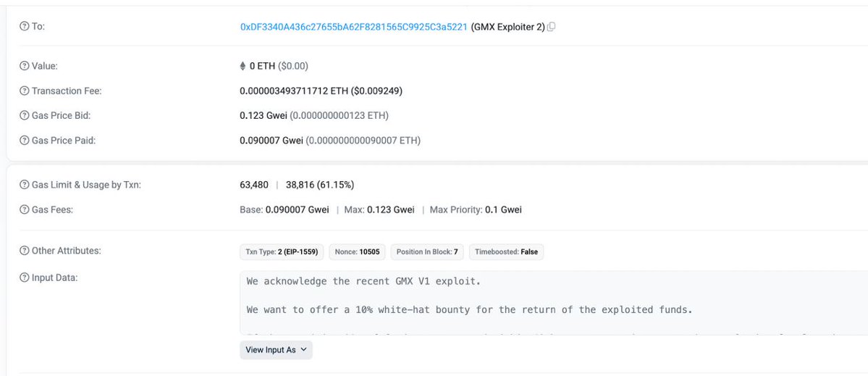
Task: Click the Txn Type 2 (EIP-1559) badge
Action: (282, 251)
